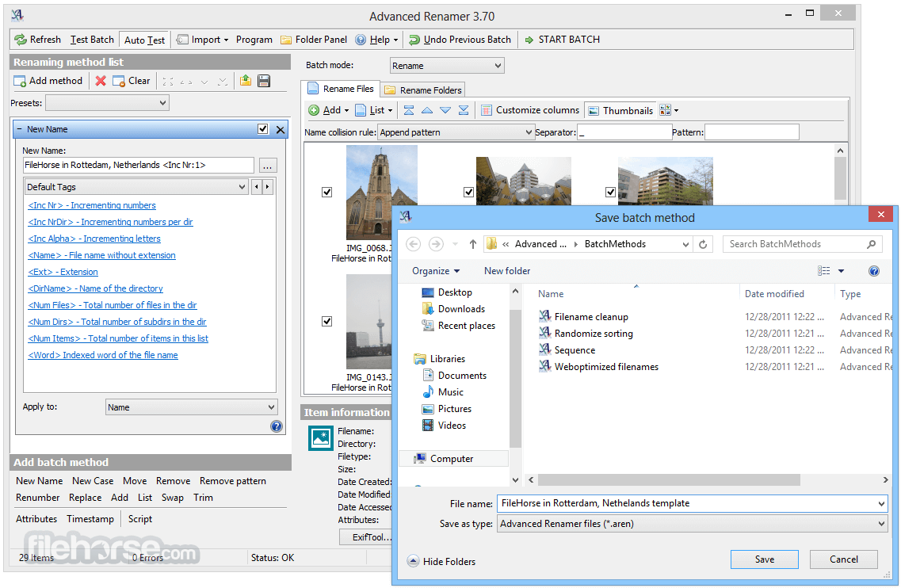Add the Remove pattern batch method
The width and height of the screenshot is (901, 588).
(233, 481)
